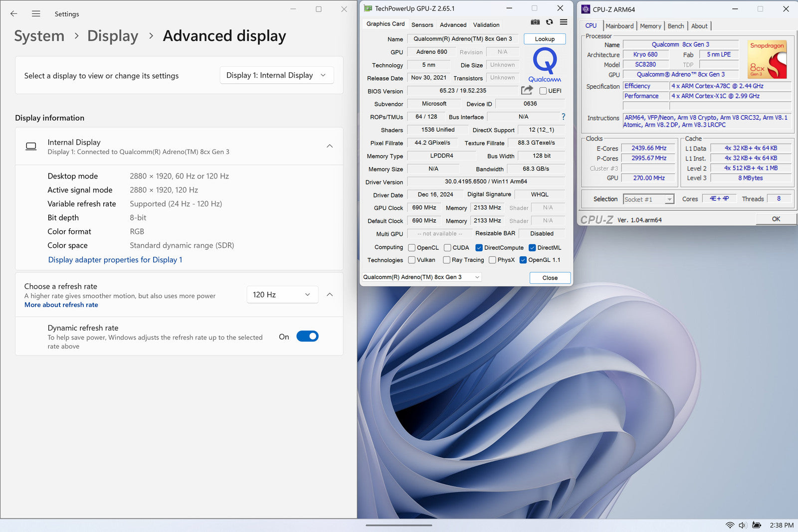Viewport: 798px width, 532px height.
Task: Click the Settings back arrow
Action: point(14,14)
